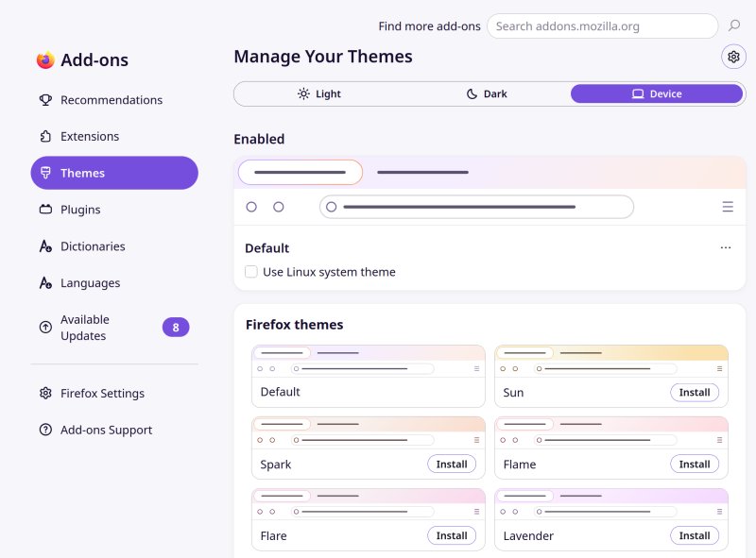Click the Extensions puzzle piece icon
Image resolution: width=756 pixels, height=558 pixels.
[x=45, y=136]
